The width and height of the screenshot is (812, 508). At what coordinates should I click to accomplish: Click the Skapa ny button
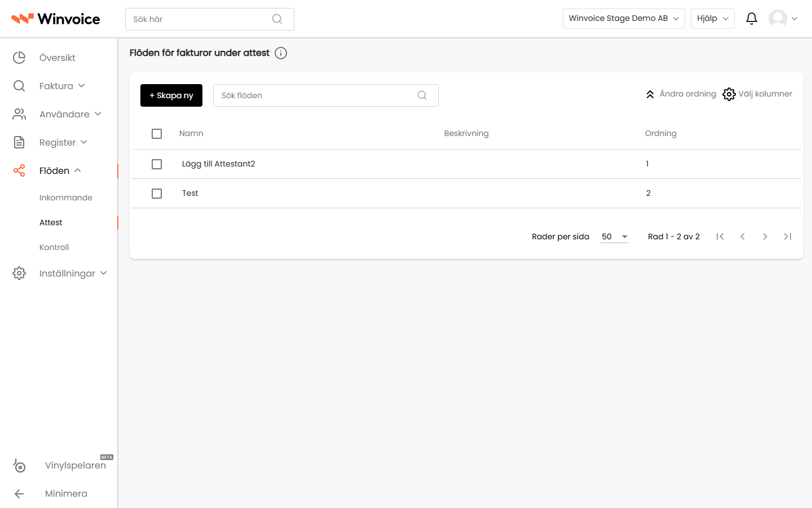[x=171, y=95]
